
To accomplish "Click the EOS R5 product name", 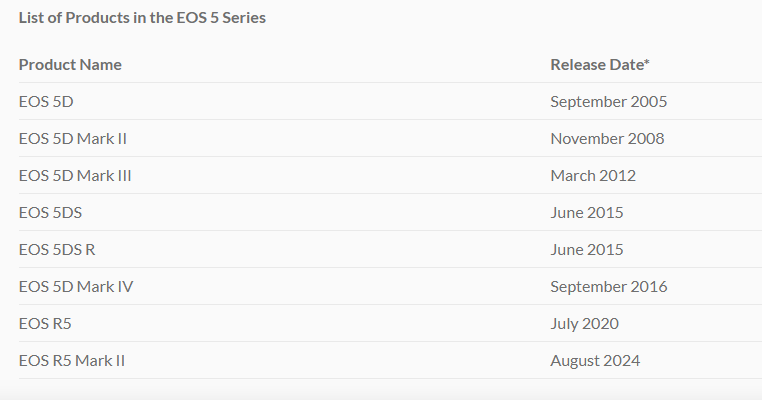I will [45, 323].
